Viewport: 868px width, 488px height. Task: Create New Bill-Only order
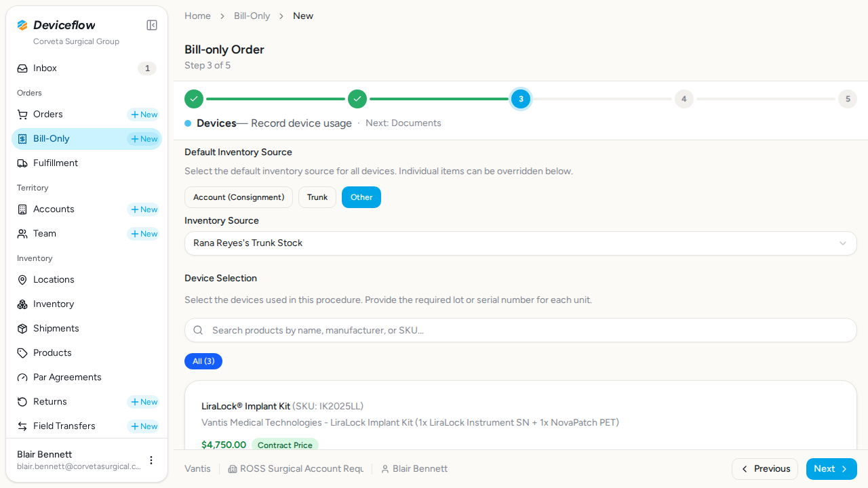point(143,139)
